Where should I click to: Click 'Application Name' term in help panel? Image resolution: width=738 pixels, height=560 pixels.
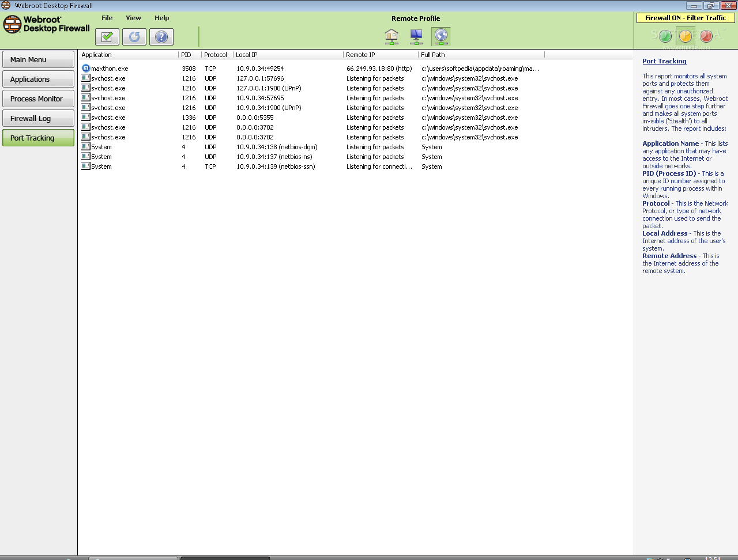[x=671, y=143]
